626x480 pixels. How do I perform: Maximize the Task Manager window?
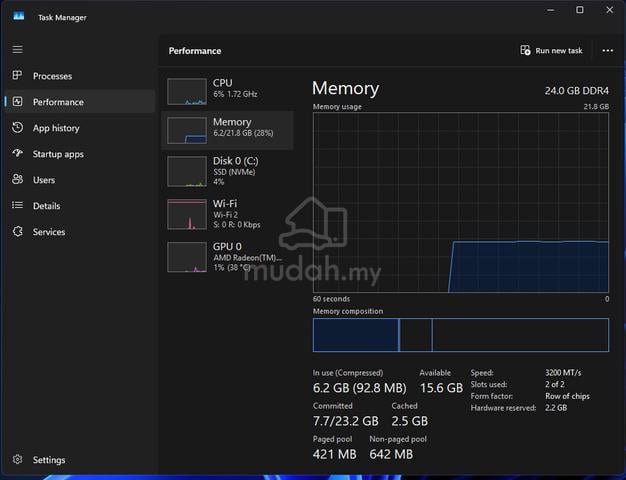(580, 10)
